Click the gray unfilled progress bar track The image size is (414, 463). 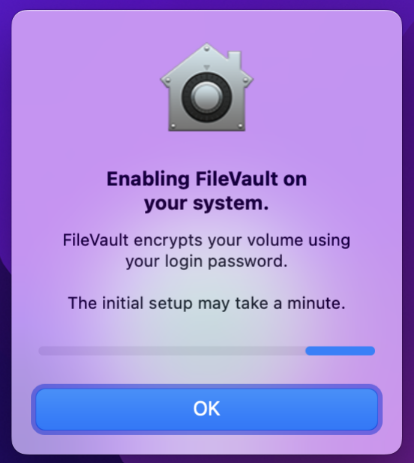point(172,351)
